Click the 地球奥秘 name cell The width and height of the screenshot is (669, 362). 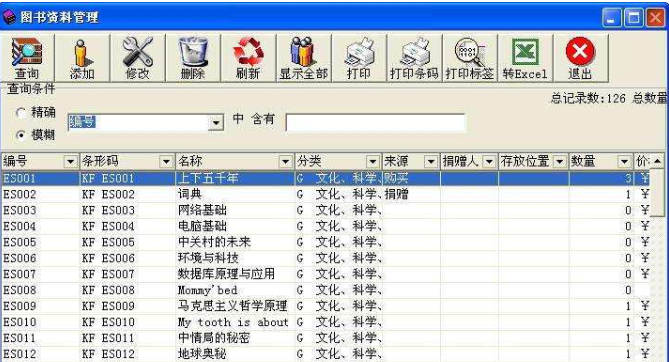pyautogui.click(x=235, y=354)
